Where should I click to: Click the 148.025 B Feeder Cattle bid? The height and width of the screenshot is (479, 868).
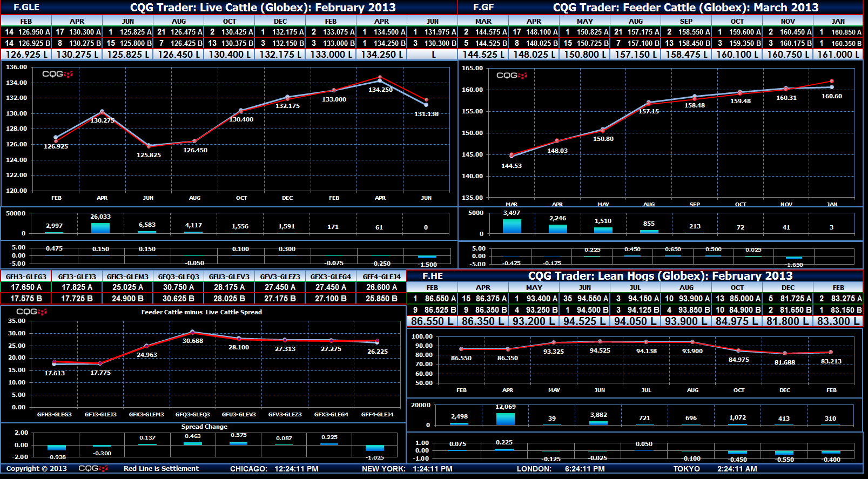click(x=542, y=43)
